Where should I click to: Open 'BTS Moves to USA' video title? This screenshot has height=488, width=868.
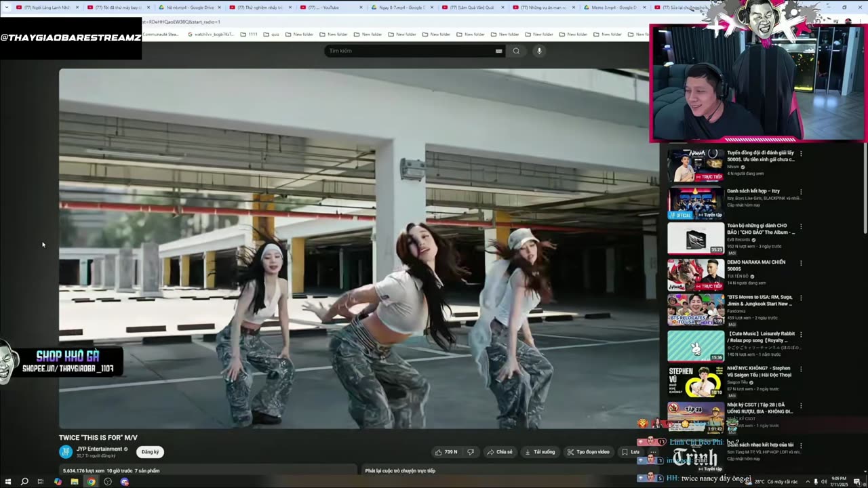[759, 300]
